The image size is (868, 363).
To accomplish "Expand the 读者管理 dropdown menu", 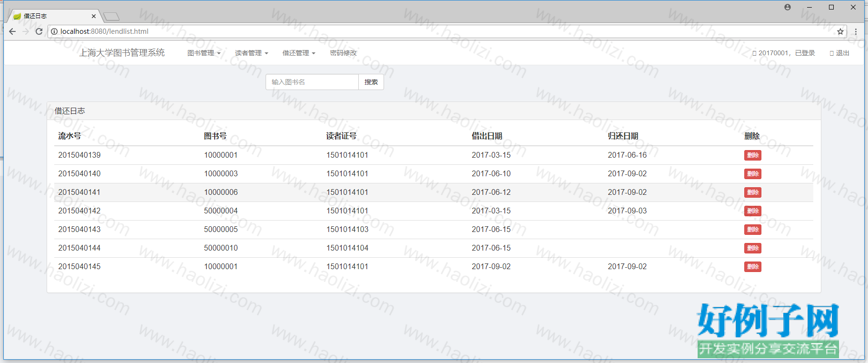I will coord(251,53).
